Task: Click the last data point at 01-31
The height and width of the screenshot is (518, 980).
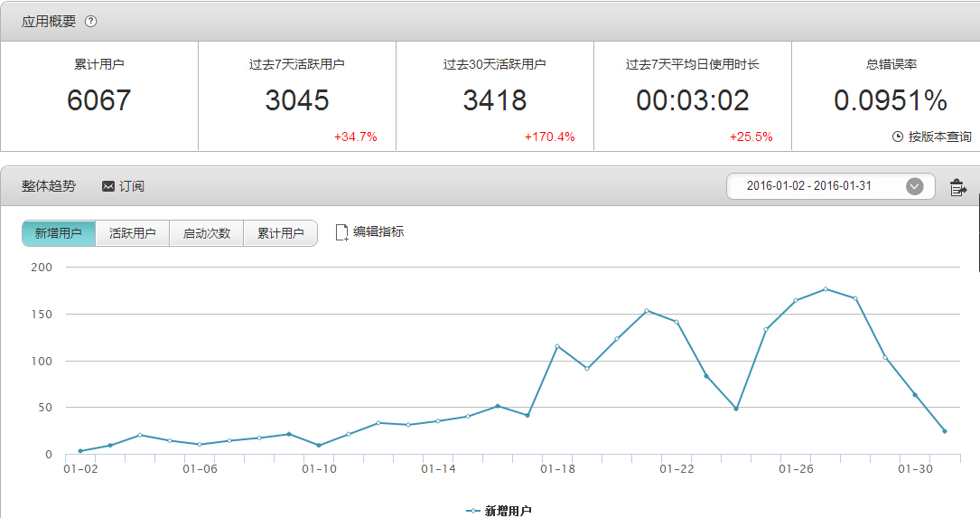Action: click(x=945, y=431)
